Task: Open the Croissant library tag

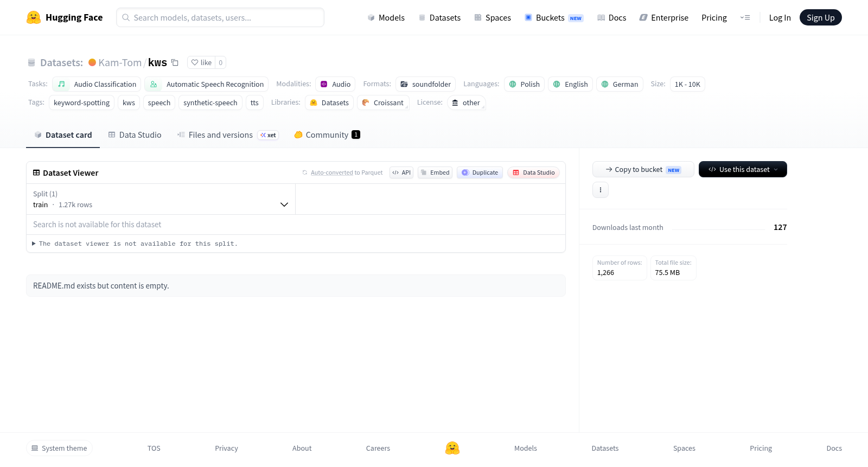Action: (x=383, y=103)
